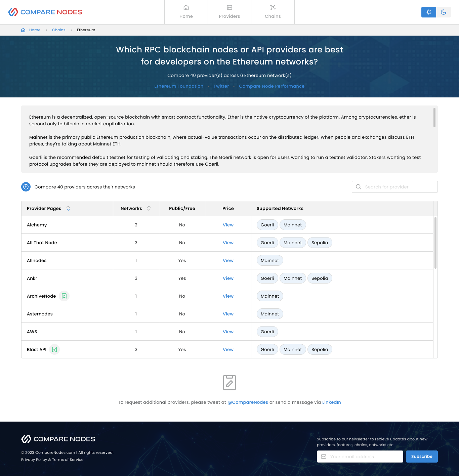Open the Home tab in top navigation
The image size is (459, 476).
(x=186, y=12)
